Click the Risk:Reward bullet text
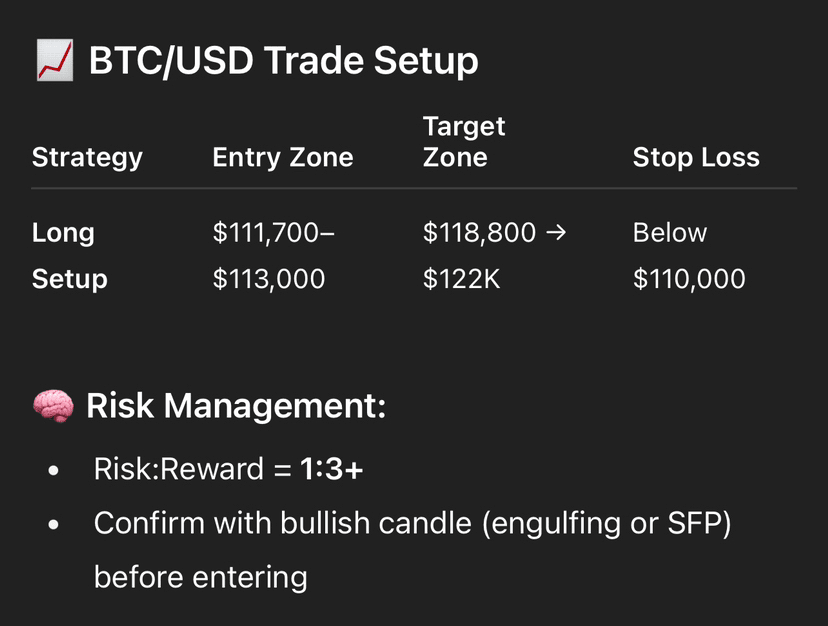The image size is (828, 626). coord(228,469)
